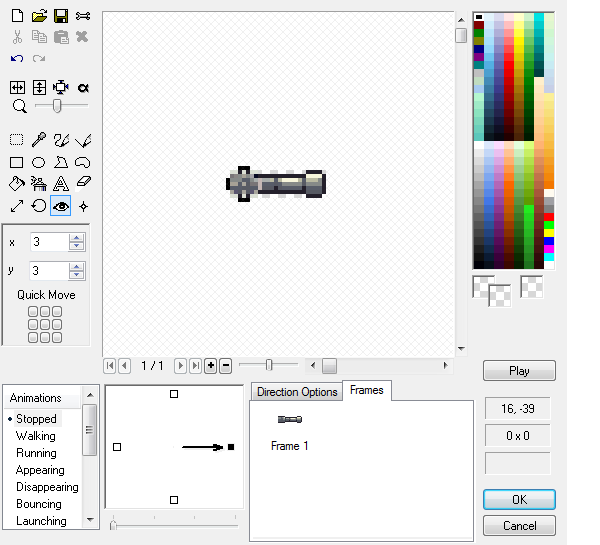The height and width of the screenshot is (545, 600).
Task: Click the Zoom magnifier icon
Action: (x=19, y=106)
